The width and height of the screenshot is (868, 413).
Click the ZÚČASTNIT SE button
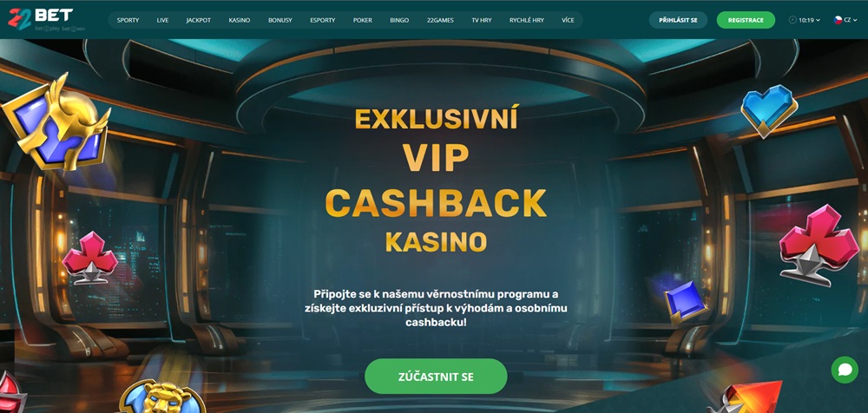click(436, 377)
